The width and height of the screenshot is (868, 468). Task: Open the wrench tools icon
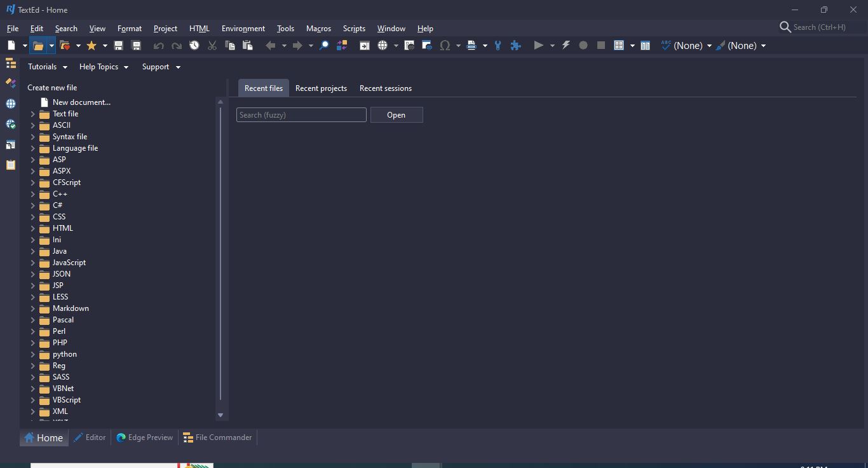[x=498, y=46]
